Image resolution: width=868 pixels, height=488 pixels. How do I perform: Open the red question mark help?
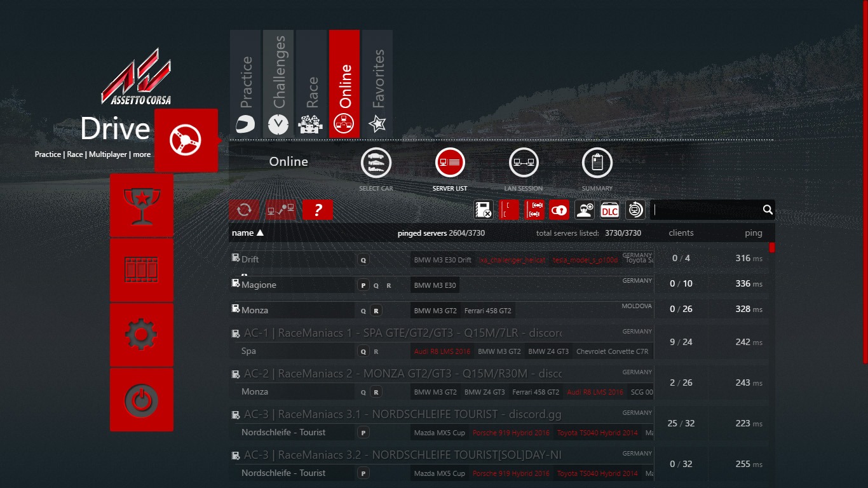pyautogui.click(x=318, y=210)
